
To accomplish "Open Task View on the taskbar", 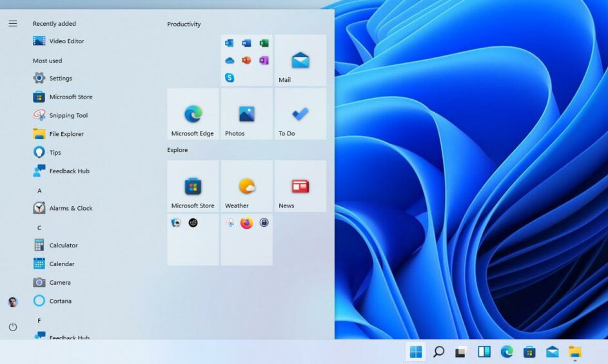I will click(x=461, y=352).
